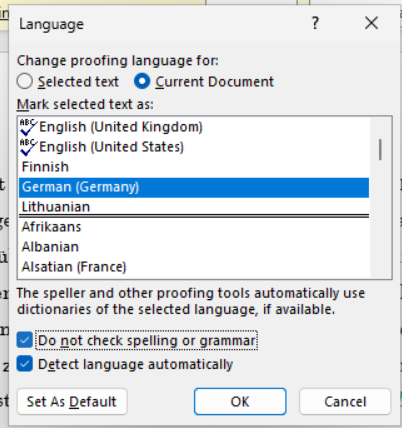Disable Detect language automatically checkbox
The image size is (402, 428).
25,364
